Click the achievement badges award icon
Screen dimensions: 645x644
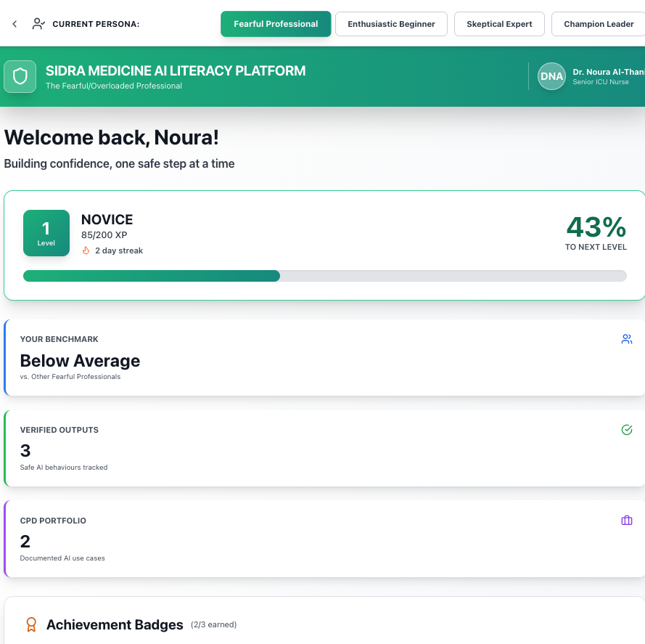click(31, 624)
